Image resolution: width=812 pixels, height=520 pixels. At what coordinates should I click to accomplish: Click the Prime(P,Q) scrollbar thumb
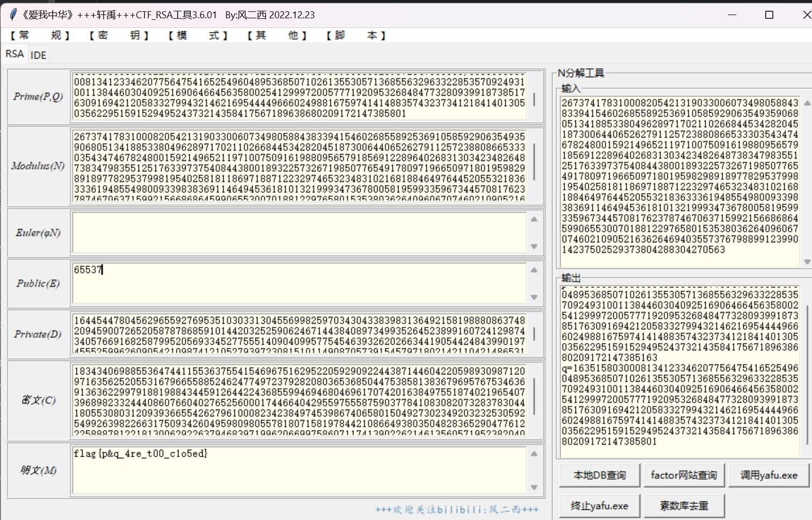[534, 99]
